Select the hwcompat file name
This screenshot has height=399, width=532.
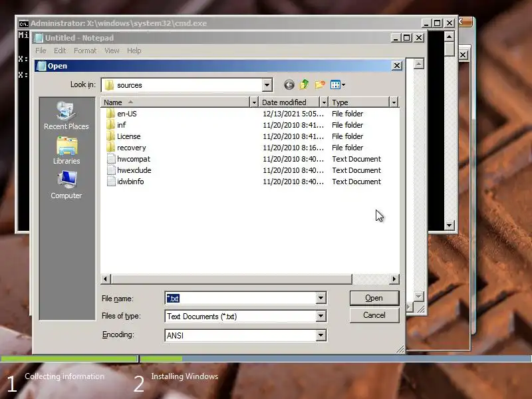134,159
